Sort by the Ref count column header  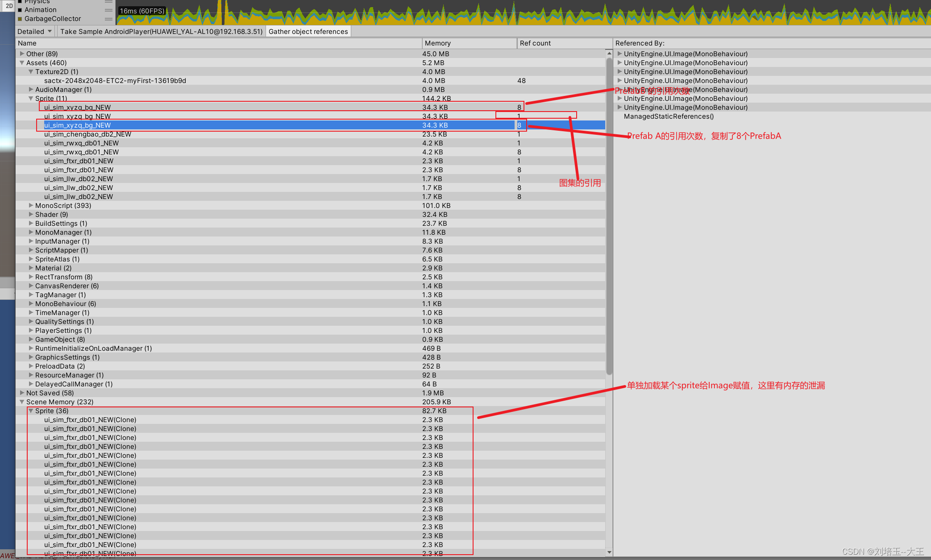tap(565, 43)
